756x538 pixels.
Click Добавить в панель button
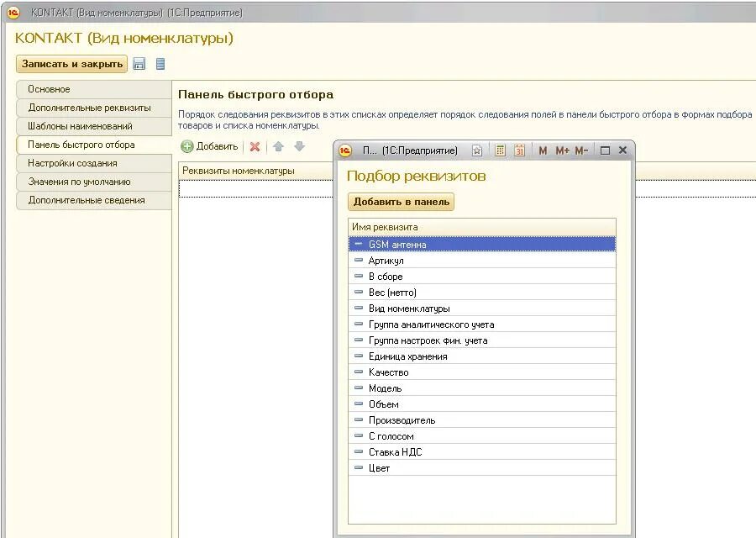click(x=402, y=202)
